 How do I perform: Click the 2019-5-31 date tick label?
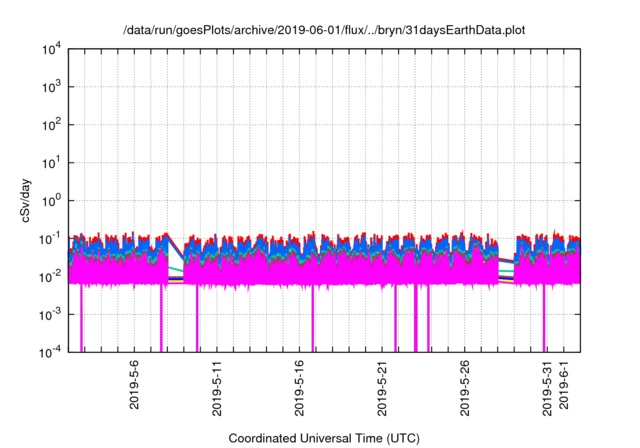(x=547, y=385)
